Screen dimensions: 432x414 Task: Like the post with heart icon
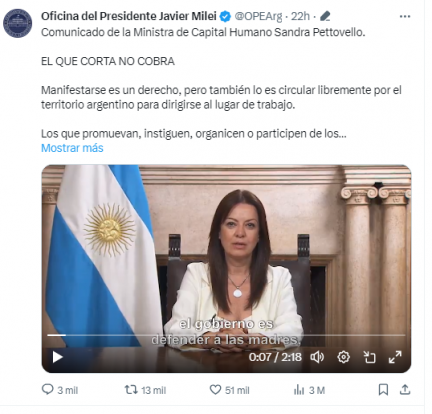(x=215, y=389)
